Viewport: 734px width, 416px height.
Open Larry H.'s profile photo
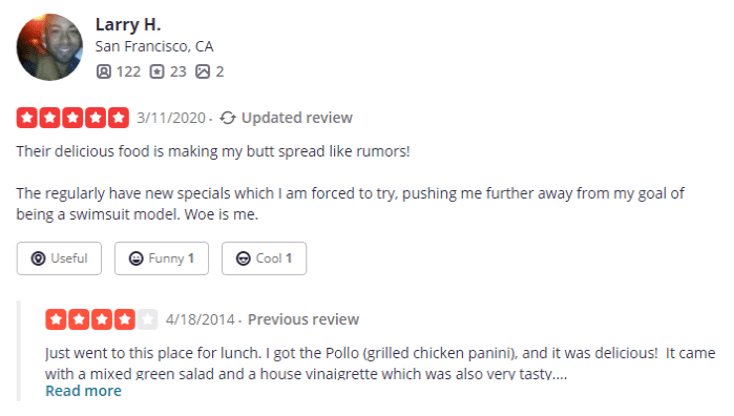pyautogui.click(x=50, y=47)
